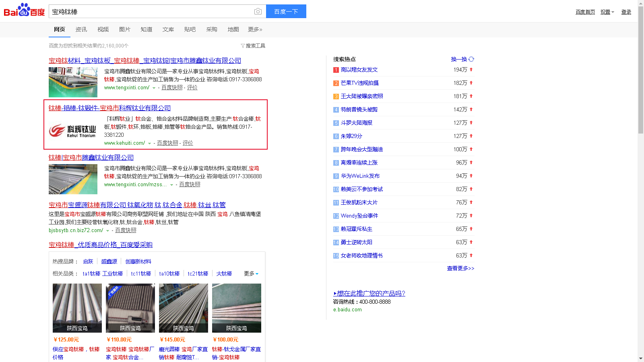The width and height of the screenshot is (644, 362).
Task: Click the rank 1 badge for 高以翔女友发文
Action: click(x=336, y=70)
